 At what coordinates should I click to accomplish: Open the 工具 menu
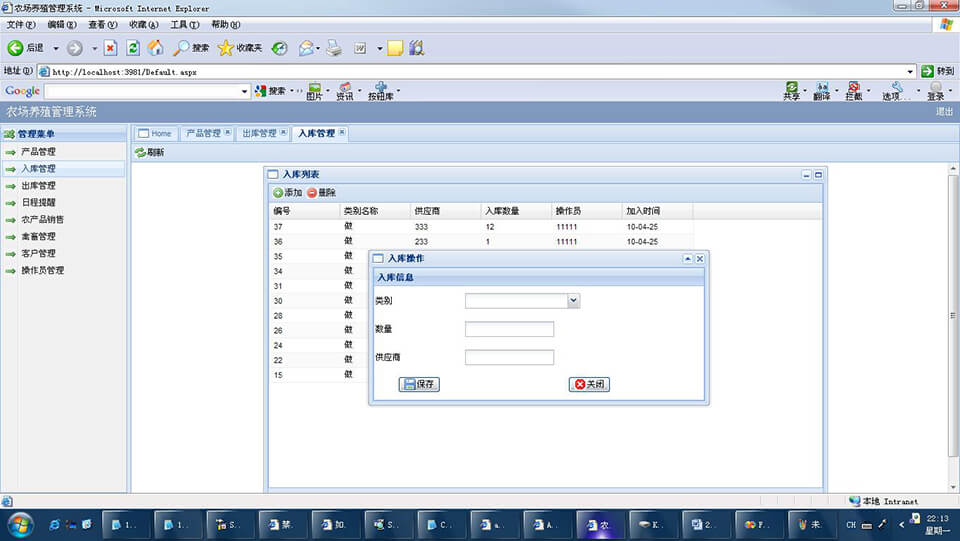pyautogui.click(x=184, y=24)
